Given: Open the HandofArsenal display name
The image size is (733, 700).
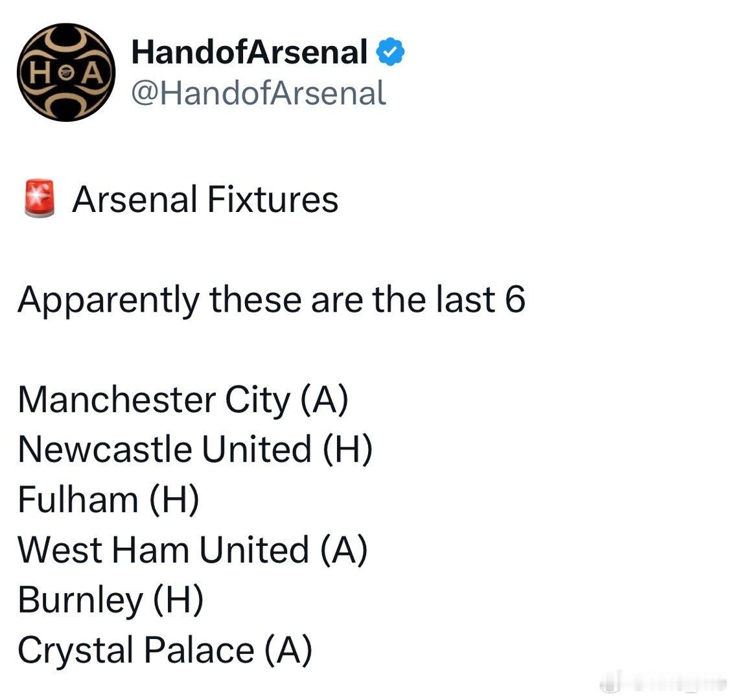Looking at the screenshot, I should (x=249, y=52).
